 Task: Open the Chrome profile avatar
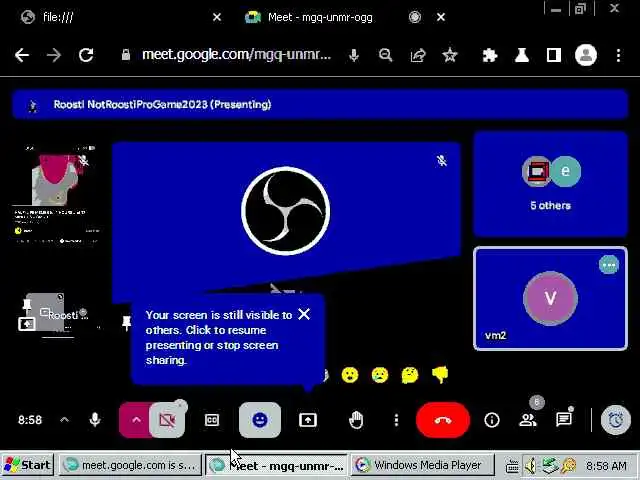(586, 55)
